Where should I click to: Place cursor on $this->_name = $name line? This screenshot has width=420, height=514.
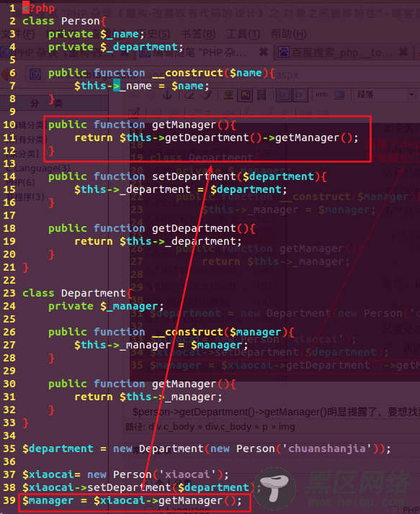point(141,86)
